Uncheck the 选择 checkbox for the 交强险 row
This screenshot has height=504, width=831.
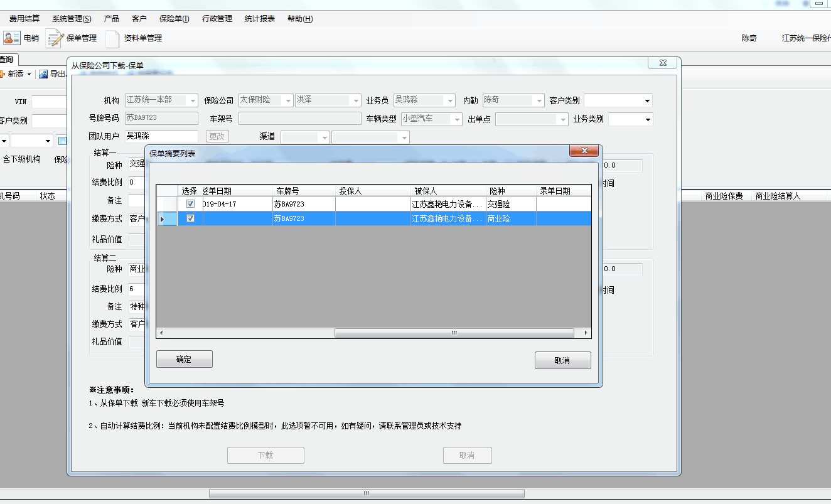coord(190,204)
